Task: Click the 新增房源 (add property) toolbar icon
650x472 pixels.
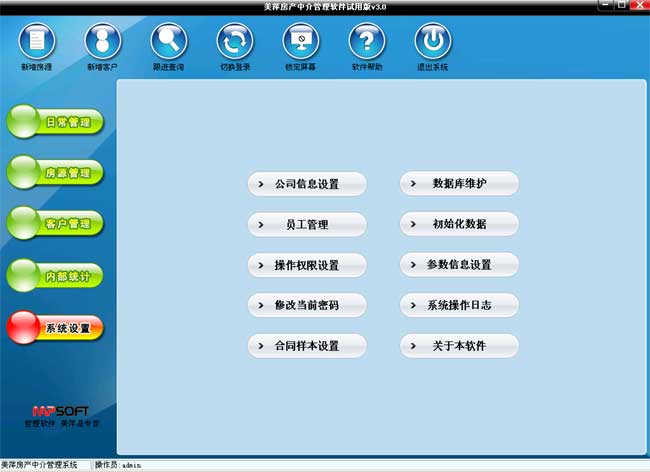Action: [36, 42]
